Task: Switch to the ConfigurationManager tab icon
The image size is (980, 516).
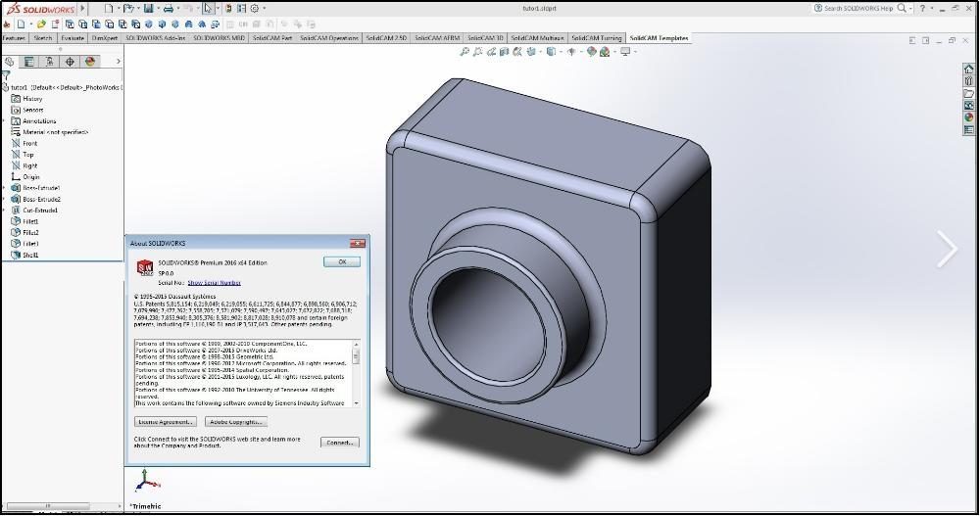Action: coord(49,61)
